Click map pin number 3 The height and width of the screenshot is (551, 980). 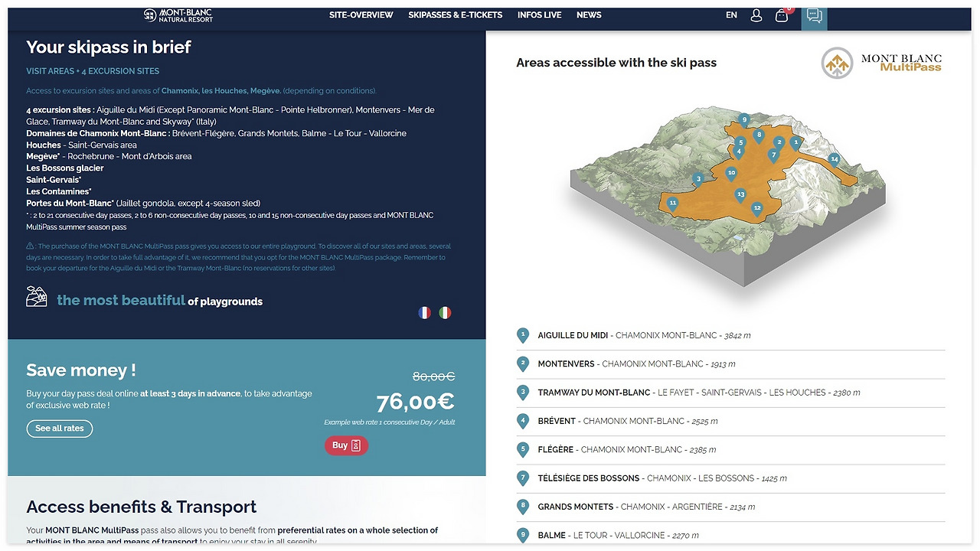point(697,180)
